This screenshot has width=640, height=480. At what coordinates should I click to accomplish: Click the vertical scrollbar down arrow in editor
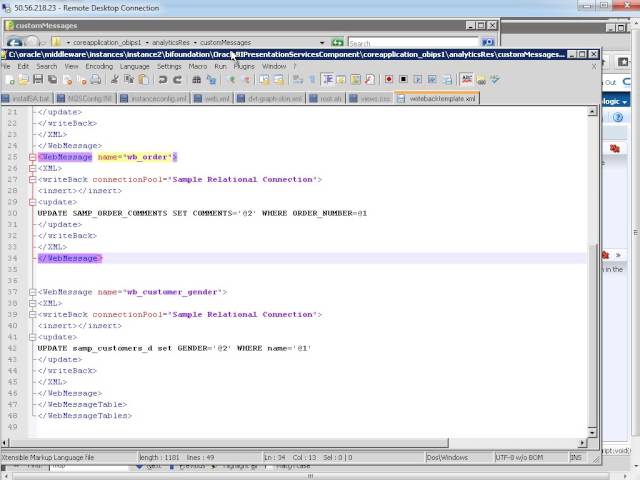pos(592,432)
